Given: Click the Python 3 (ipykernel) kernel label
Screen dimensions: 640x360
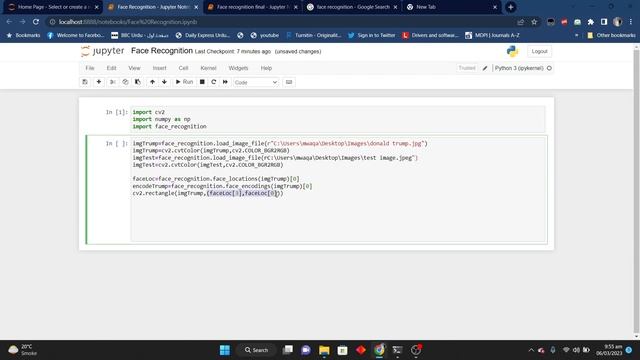Looking at the screenshot, I should coord(519,68).
